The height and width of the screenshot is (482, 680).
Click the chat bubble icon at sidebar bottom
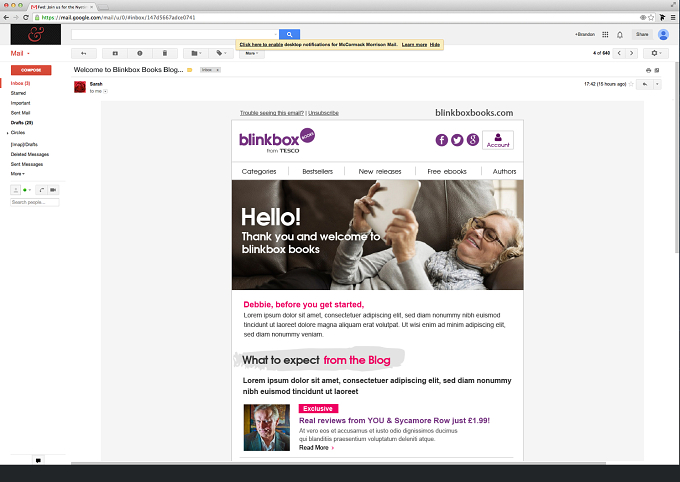click(x=38, y=460)
